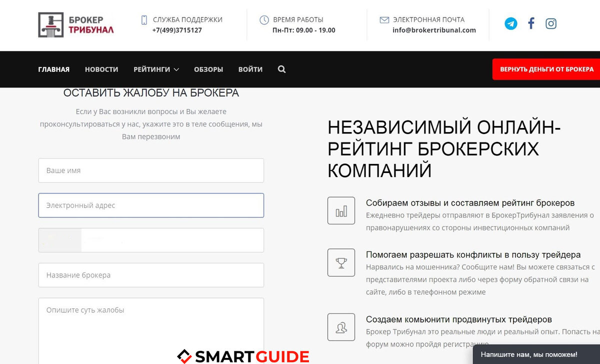This screenshot has height=364, width=600.
Task: Click the support phone number +7(499)3715127
Action: (177, 30)
